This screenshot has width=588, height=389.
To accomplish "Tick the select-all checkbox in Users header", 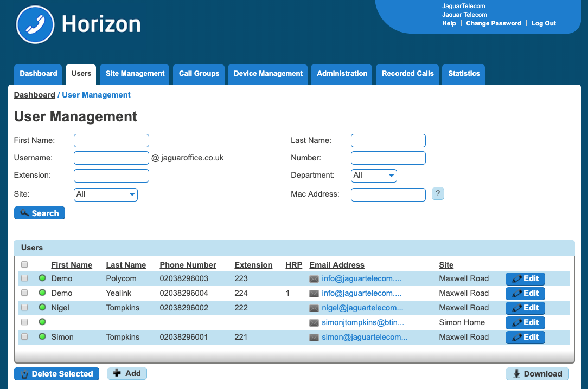I will (24, 265).
